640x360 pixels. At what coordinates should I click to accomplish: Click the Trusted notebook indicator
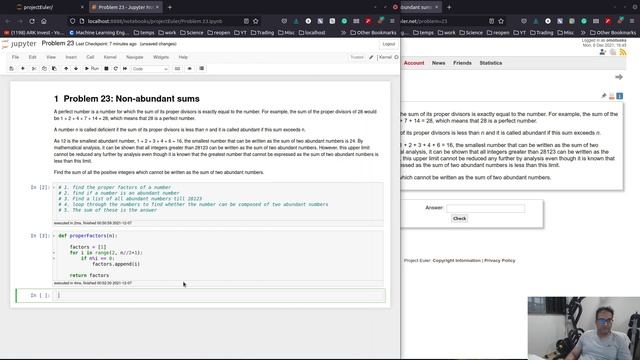pos(357,57)
